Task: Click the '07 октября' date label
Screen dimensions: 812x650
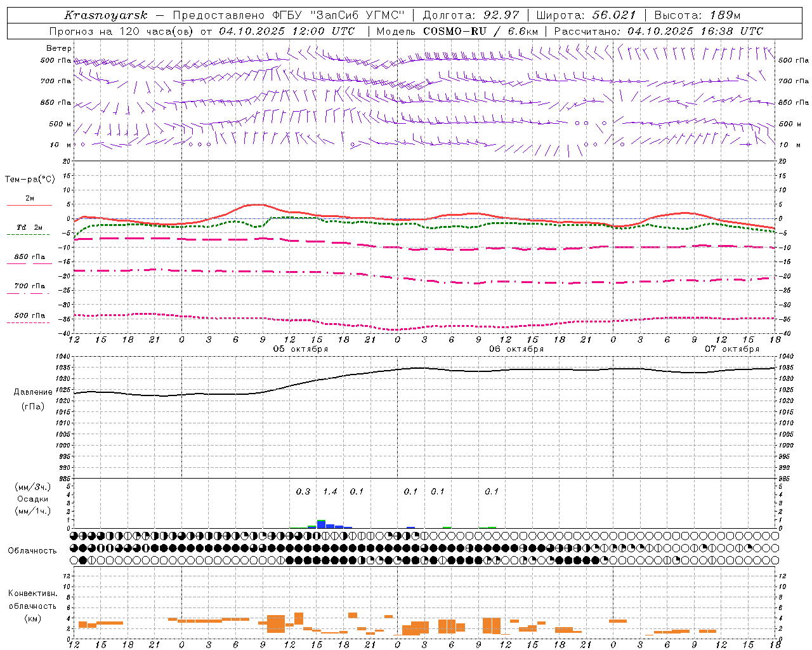Action: (x=732, y=349)
